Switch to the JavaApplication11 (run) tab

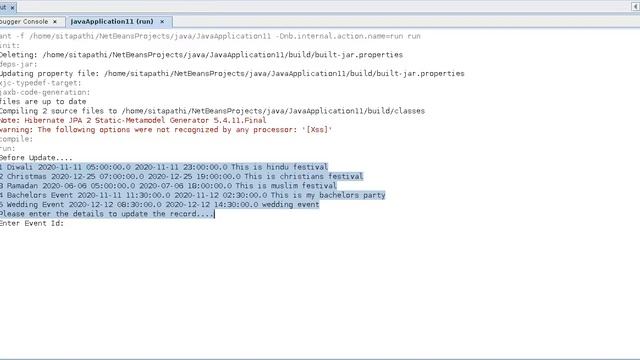pos(112,22)
